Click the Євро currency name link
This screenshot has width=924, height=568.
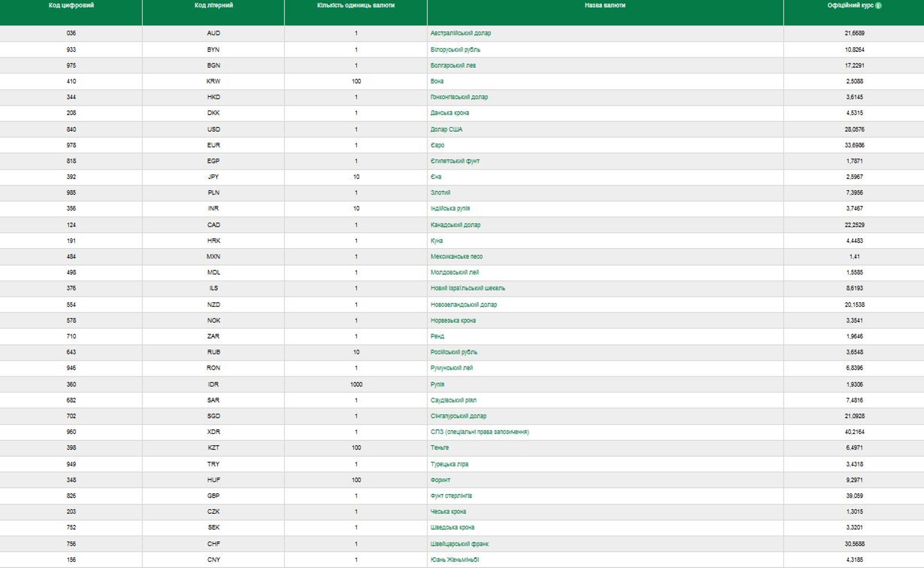click(x=437, y=145)
